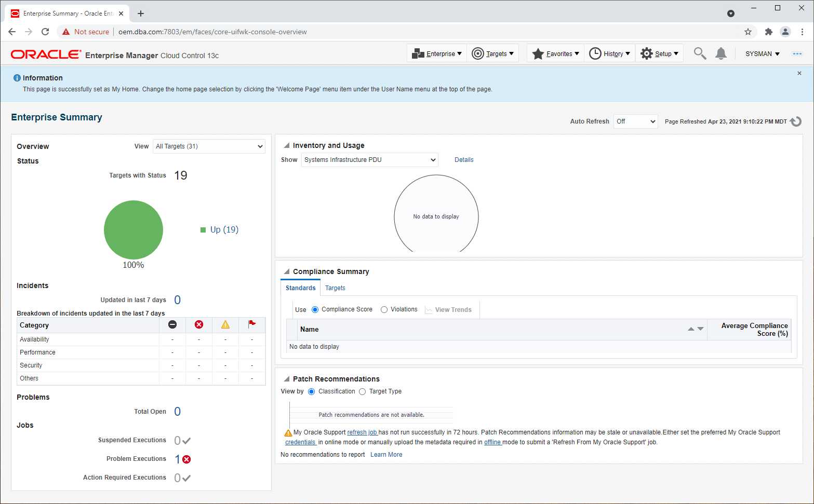This screenshot has height=504, width=814.
Task: Click Problems Total Open count 0
Action: [x=178, y=412]
